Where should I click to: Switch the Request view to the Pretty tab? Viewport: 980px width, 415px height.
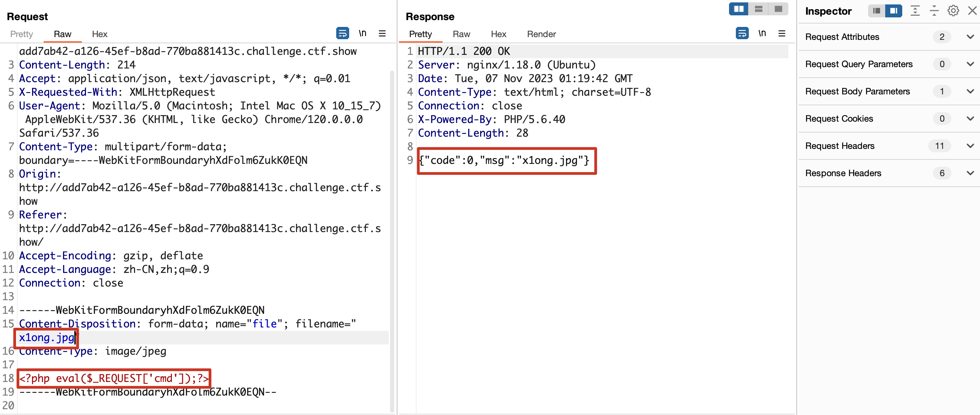point(21,34)
